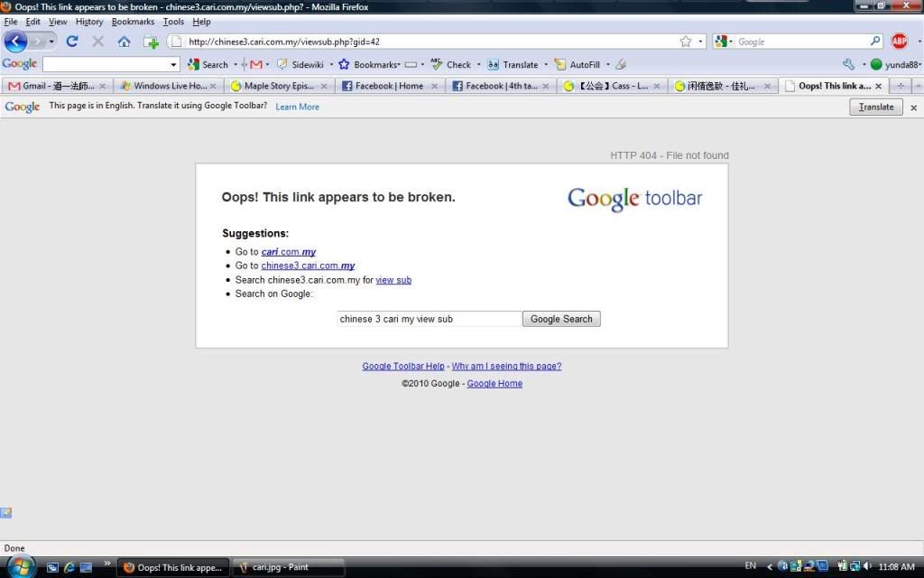Expand the Search button dropdown arrow
The width and height of the screenshot is (924, 578).
[x=236, y=64]
